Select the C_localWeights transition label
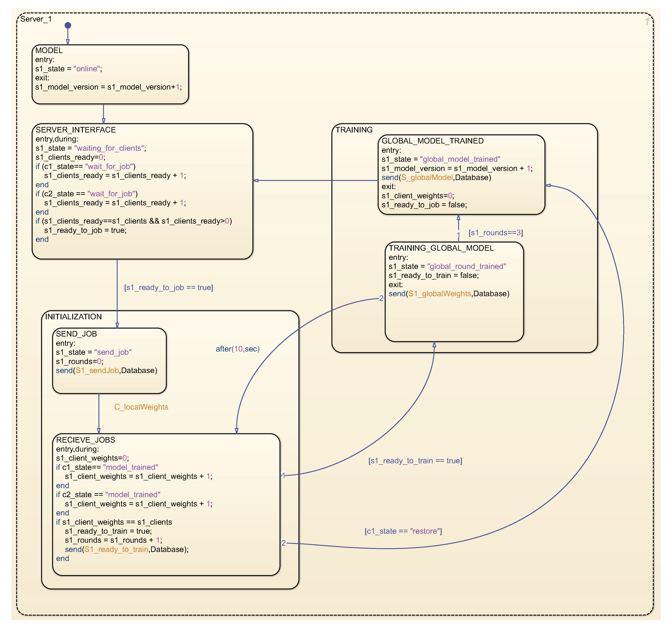The height and width of the screenshot is (627, 672). (x=141, y=407)
